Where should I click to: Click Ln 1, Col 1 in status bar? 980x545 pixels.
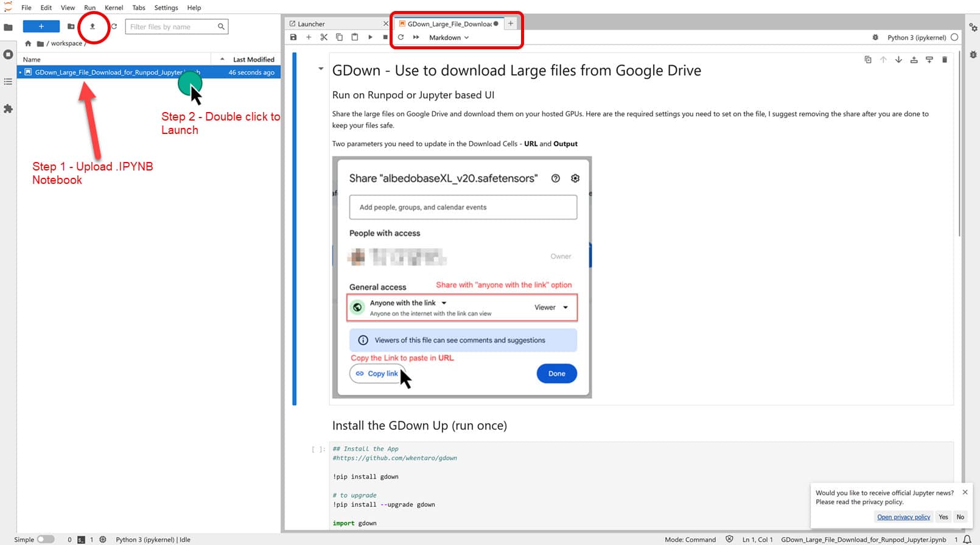(757, 540)
